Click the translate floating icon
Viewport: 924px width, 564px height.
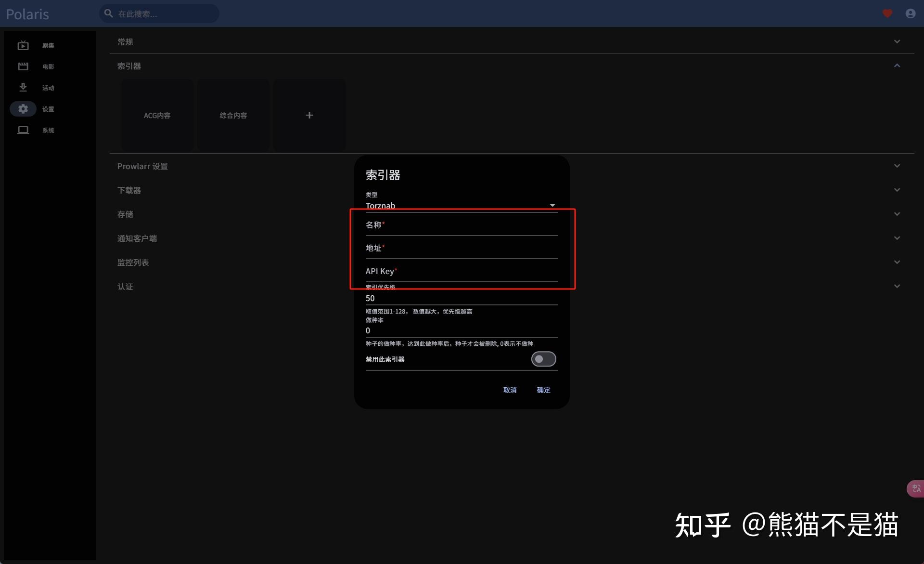tap(915, 488)
